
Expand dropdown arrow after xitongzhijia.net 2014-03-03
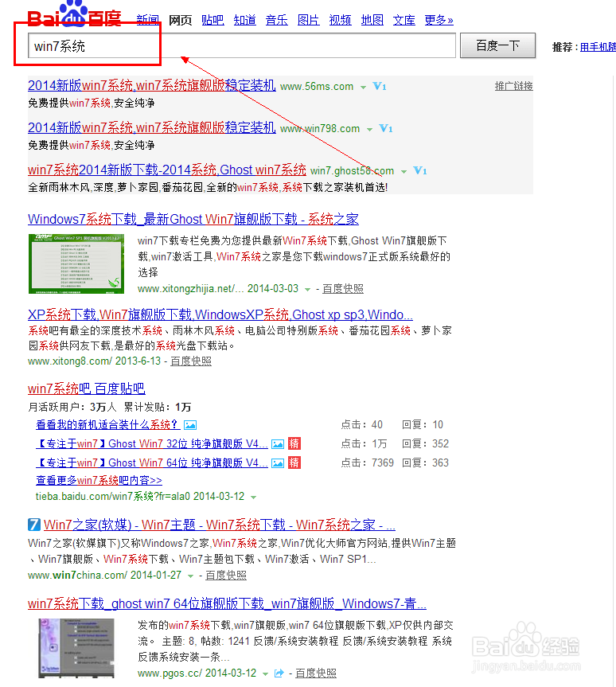pyautogui.click(x=307, y=290)
